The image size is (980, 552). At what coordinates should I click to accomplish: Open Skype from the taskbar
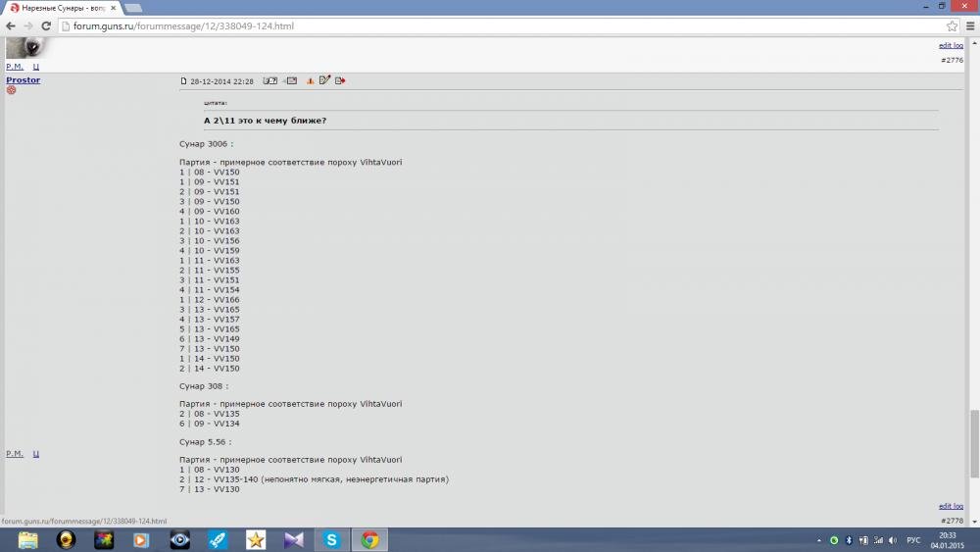331,539
